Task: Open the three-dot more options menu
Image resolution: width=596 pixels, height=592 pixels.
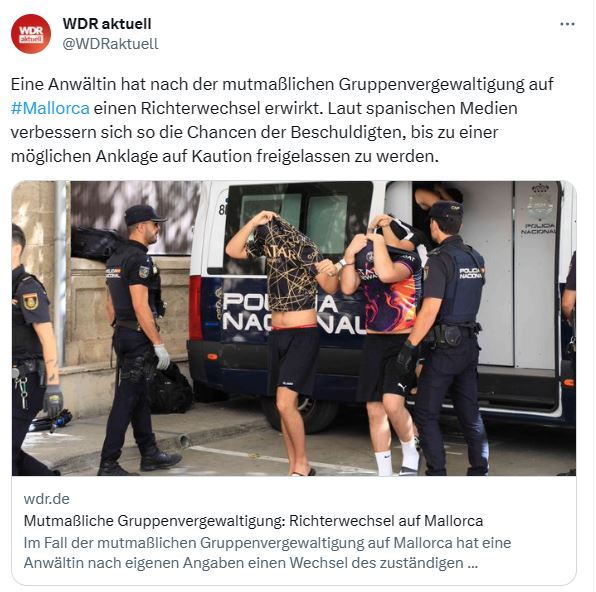Action: tap(567, 24)
